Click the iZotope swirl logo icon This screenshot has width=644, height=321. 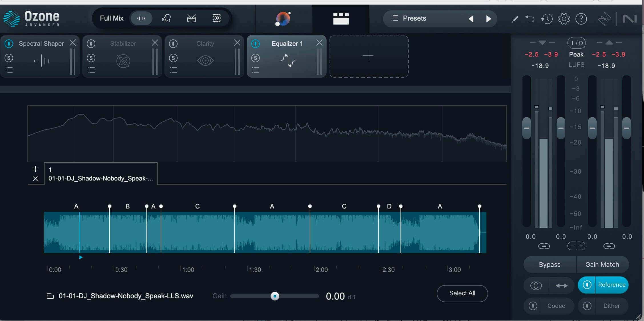[604, 19]
